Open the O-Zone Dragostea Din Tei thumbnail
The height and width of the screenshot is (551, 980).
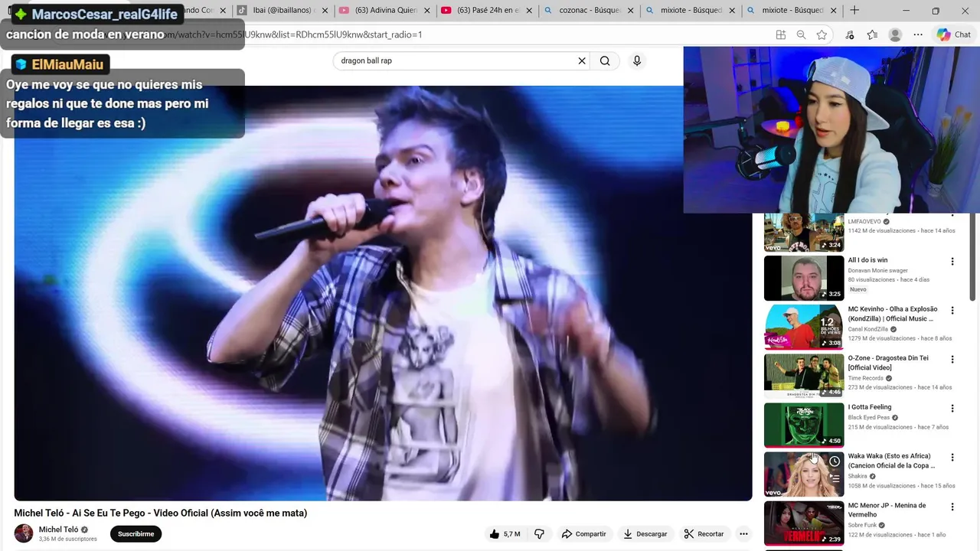pos(804,376)
